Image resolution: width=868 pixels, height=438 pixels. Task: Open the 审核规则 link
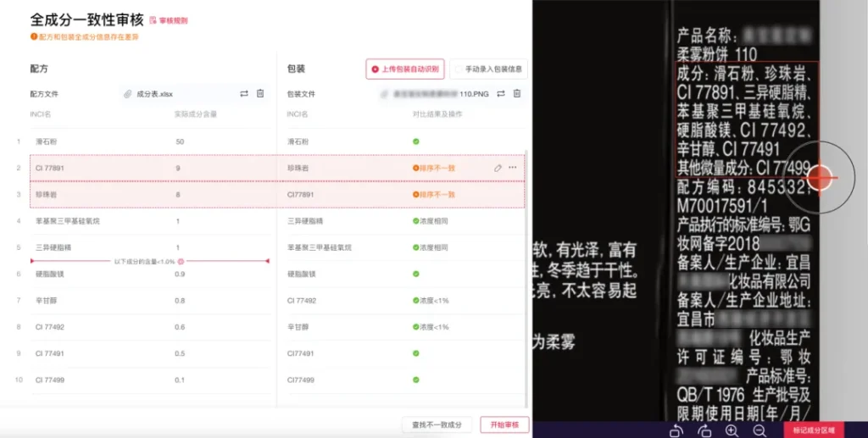[169, 20]
